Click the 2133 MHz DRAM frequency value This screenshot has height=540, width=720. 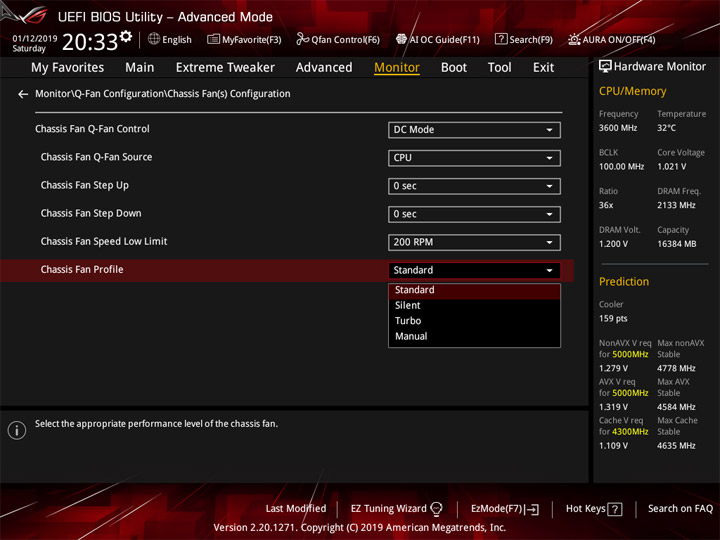coord(676,205)
